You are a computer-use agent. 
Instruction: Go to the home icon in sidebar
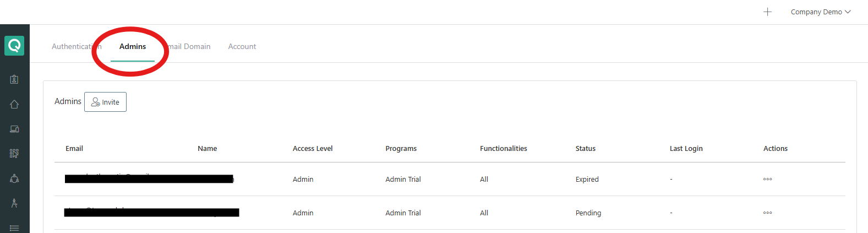click(14, 104)
